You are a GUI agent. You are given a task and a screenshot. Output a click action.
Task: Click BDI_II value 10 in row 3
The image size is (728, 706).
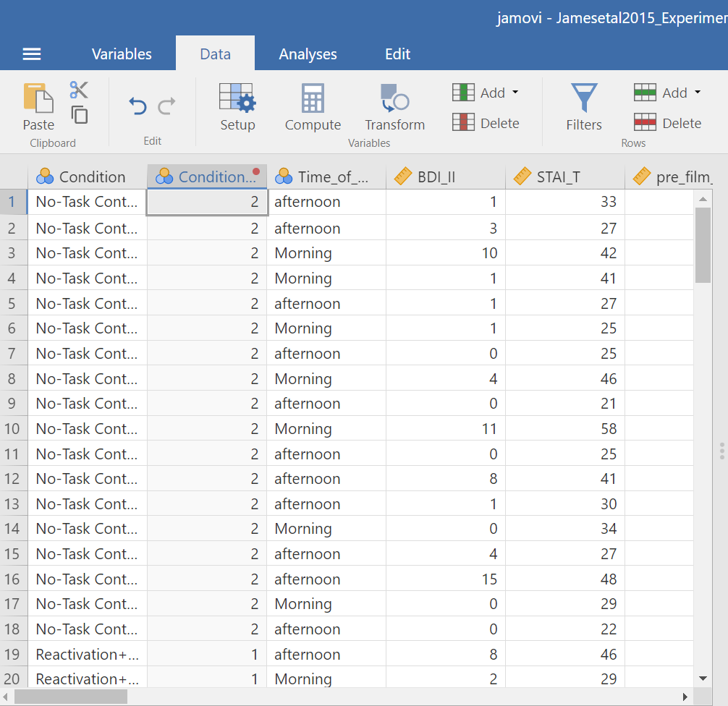tap(446, 253)
